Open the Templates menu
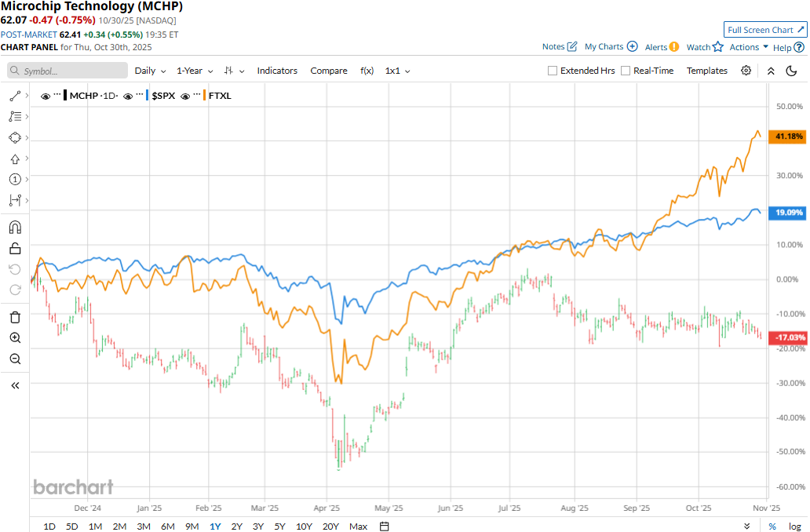This screenshot has width=810, height=532. [x=706, y=71]
